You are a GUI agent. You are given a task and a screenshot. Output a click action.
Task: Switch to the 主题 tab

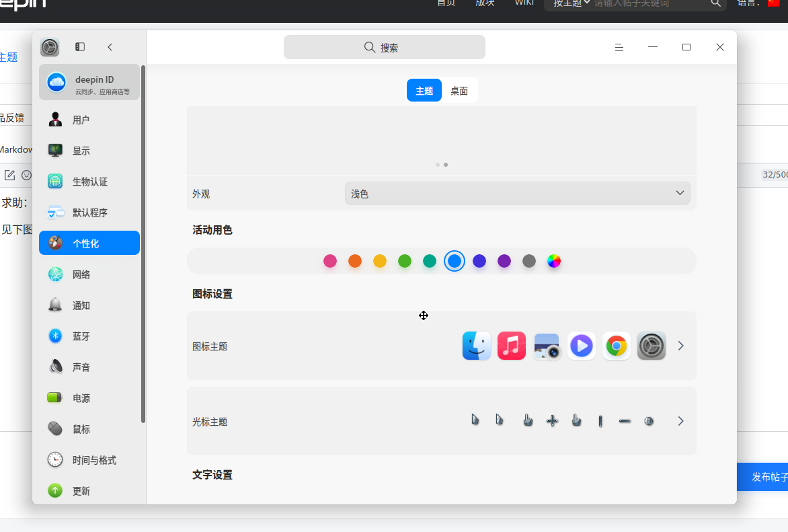coord(424,91)
